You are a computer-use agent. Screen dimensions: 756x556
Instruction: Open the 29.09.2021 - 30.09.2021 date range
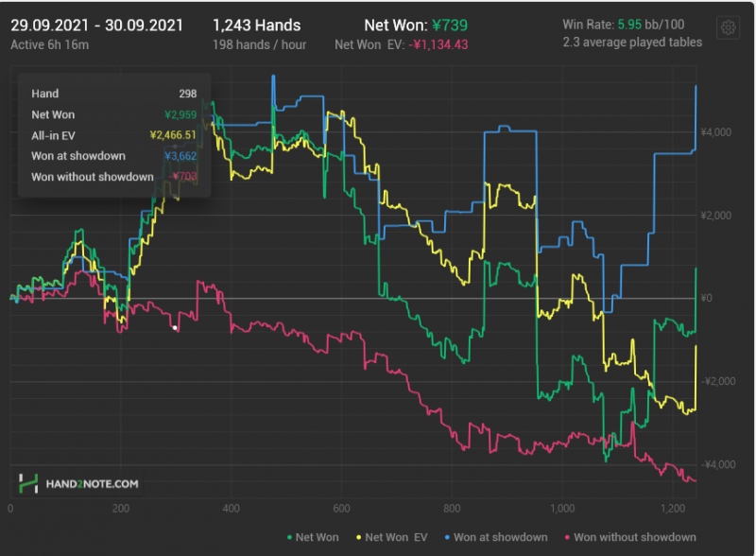pos(96,25)
